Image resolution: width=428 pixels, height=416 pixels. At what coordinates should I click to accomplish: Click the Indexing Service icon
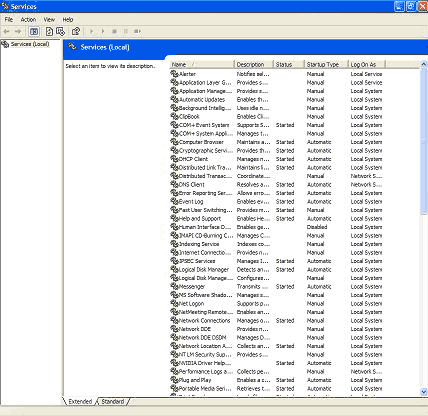(x=174, y=244)
